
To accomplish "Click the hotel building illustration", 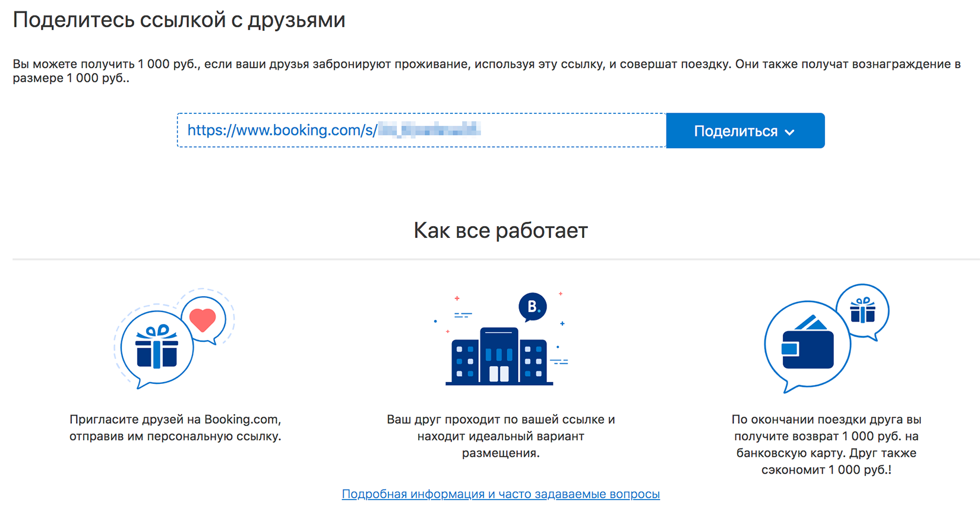I will click(500, 356).
